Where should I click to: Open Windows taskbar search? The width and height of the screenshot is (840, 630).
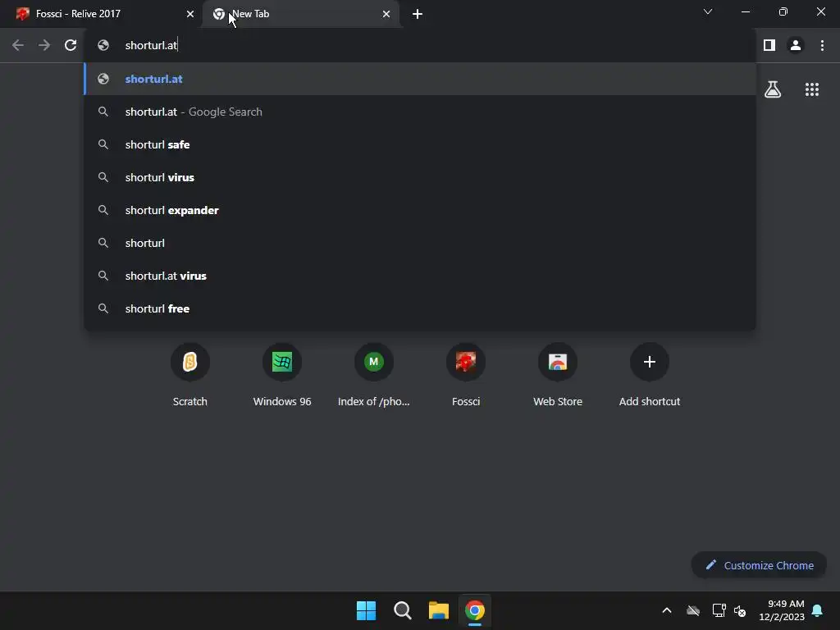tap(402, 610)
